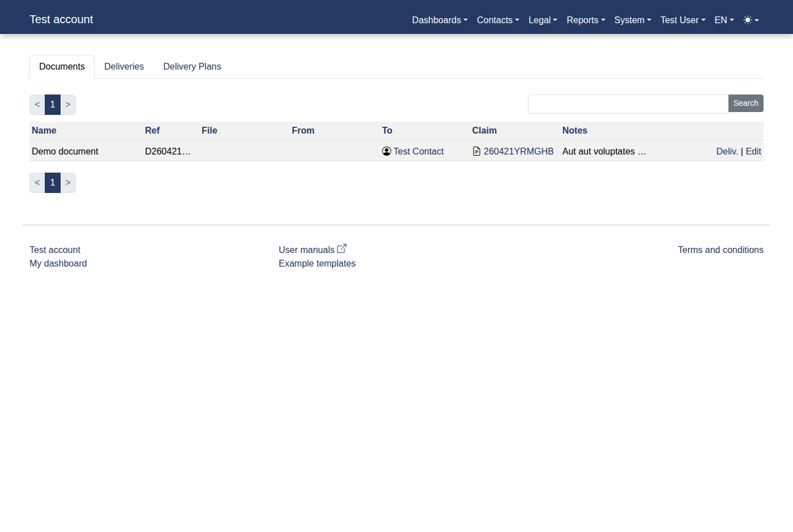793x532 pixels.
Task: Expand the System dropdown
Action: [632, 20]
